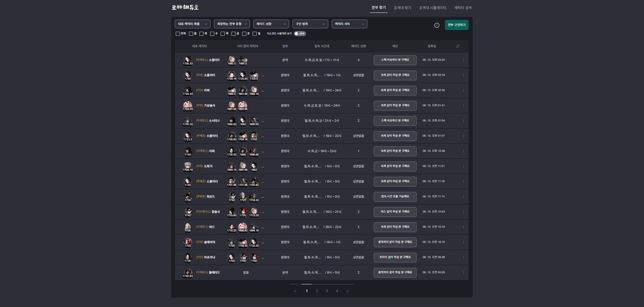Image resolution: width=644 pixels, height=307 pixels.
Task: Open the three-dot menu for the 기상술사 row
Action: (463, 106)
